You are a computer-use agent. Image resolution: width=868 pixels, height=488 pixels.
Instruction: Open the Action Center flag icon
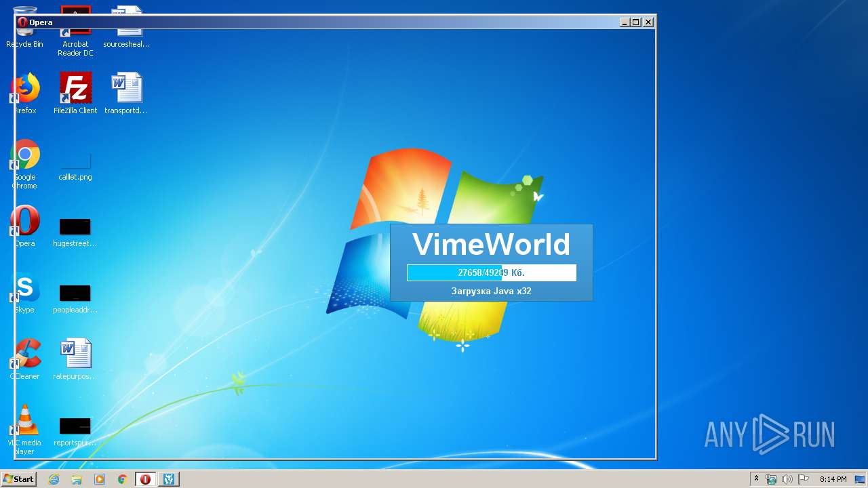[804, 479]
